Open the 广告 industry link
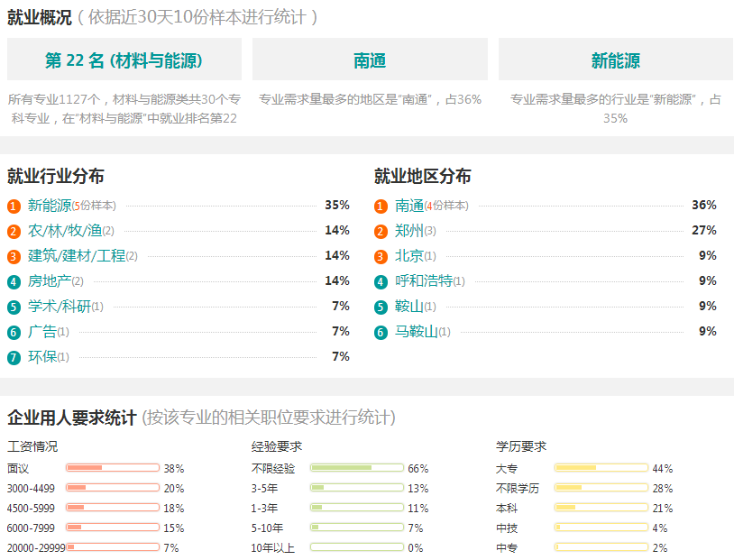Image resolution: width=734 pixels, height=560 pixels. (x=42, y=332)
